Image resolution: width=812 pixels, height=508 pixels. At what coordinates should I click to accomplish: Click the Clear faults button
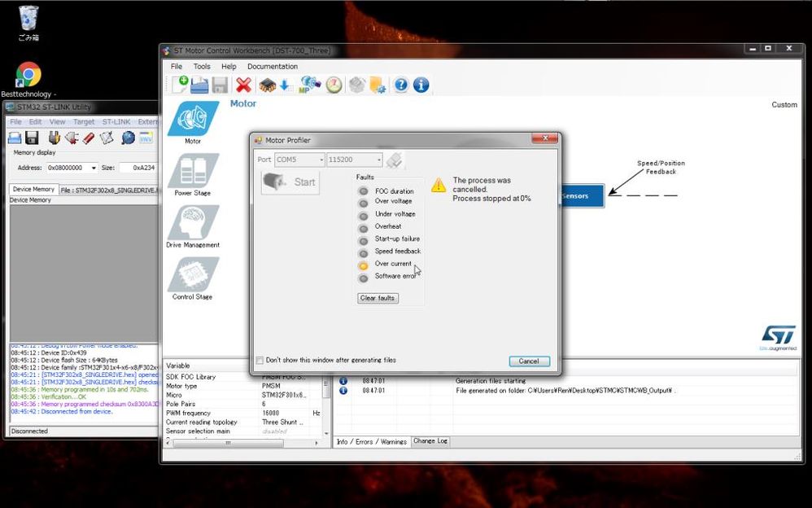point(378,298)
